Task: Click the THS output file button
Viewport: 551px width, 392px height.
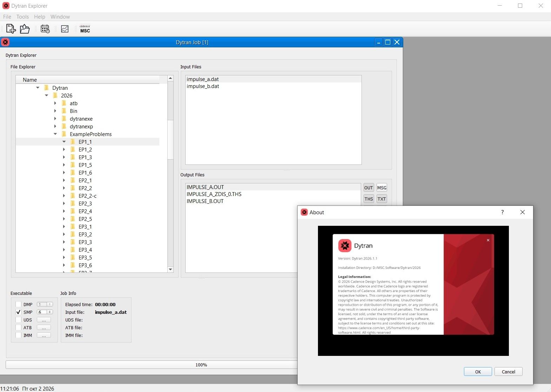Action: (369, 199)
